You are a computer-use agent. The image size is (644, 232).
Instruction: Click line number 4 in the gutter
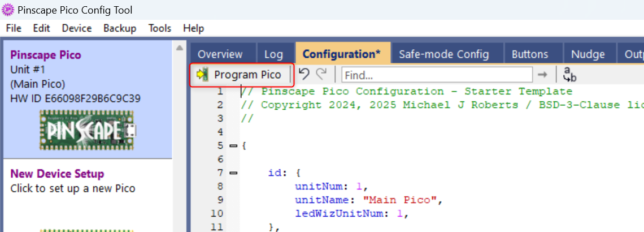click(219, 132)
